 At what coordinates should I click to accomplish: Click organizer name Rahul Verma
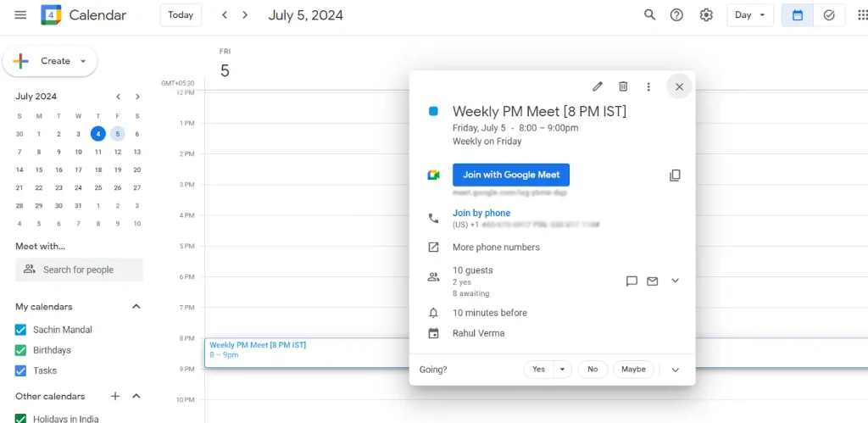tap(478, 333)
